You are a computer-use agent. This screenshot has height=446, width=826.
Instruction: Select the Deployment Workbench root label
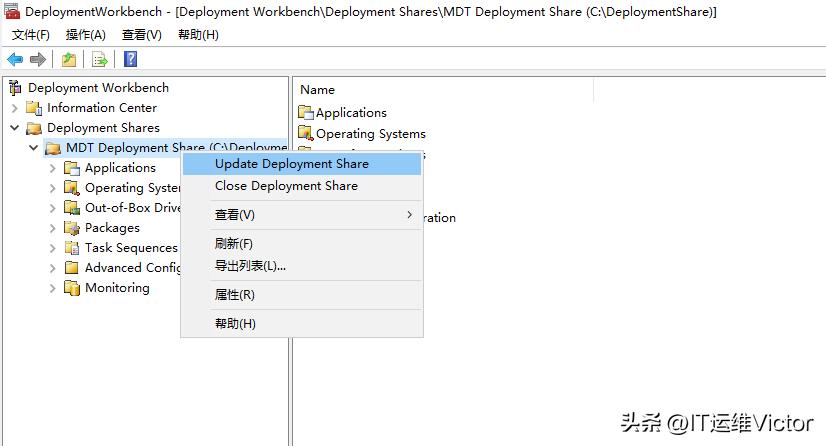coord(99,87)
